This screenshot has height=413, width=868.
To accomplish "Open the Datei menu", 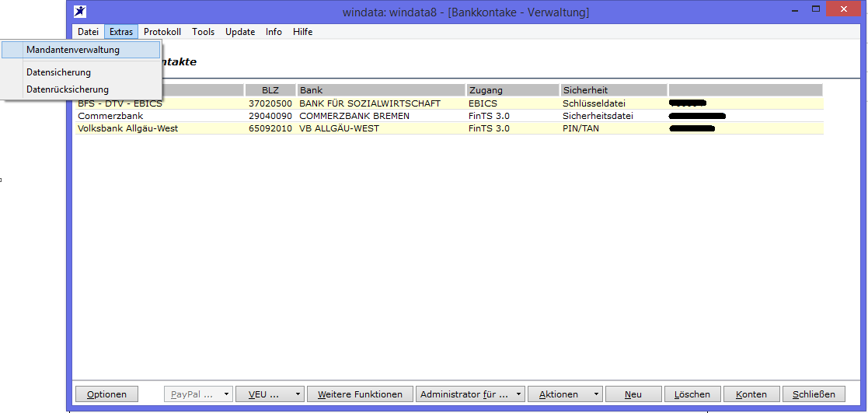I will 88,32.
